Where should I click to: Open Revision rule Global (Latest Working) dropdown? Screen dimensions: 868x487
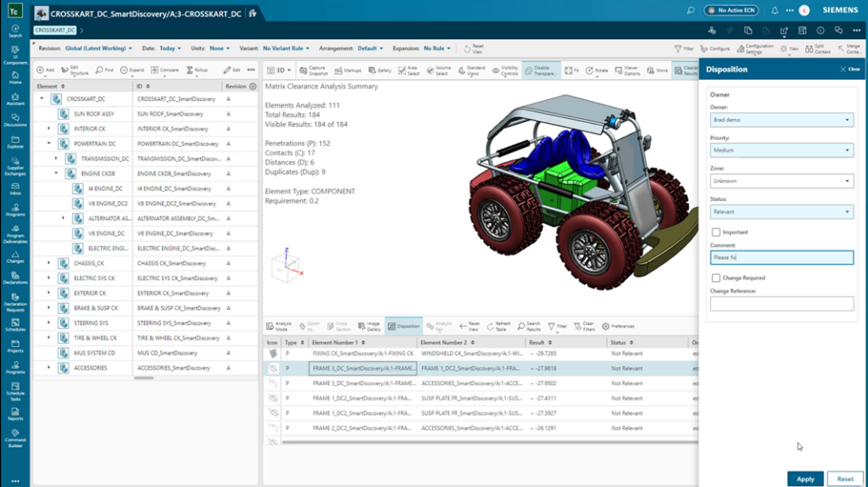click(x=98, y=48)
